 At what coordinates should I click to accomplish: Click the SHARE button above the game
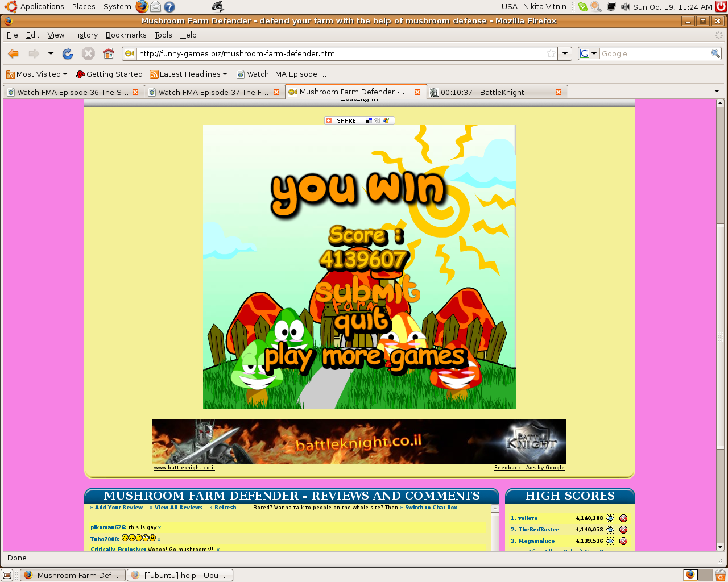(359, 120)
